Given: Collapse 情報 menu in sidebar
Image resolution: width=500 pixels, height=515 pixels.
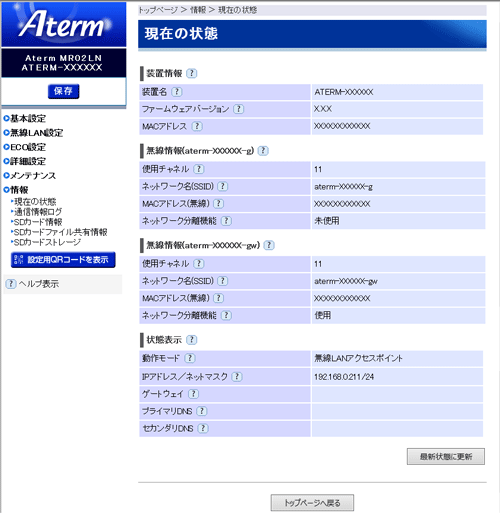Looking at the screenshot, I should coord(16,190).
